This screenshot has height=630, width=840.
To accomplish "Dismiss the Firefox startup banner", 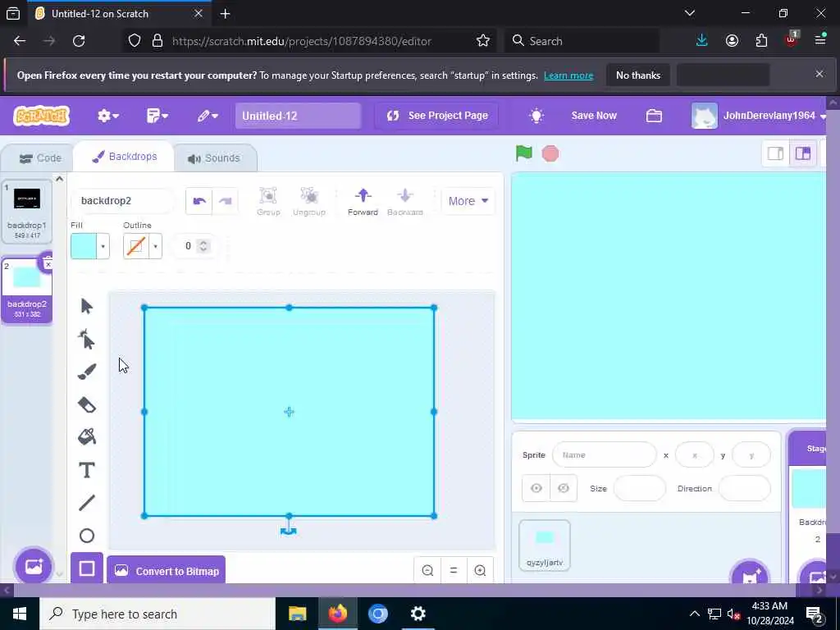I will 819,74.
